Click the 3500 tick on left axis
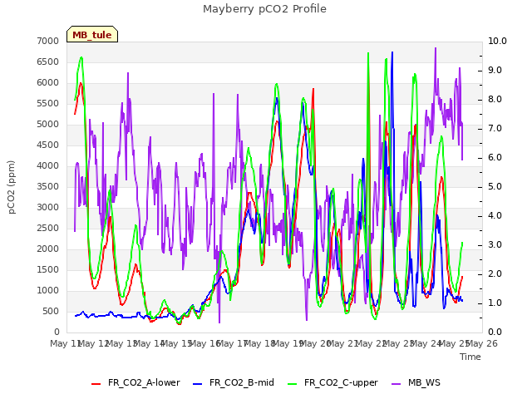This screenshot has width=532, height=399. [48, 186]
